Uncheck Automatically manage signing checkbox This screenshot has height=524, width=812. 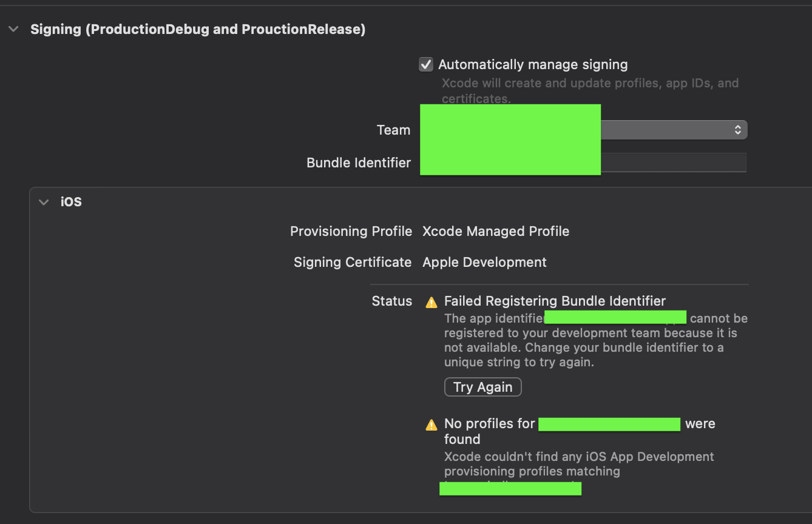pos(426,64)
